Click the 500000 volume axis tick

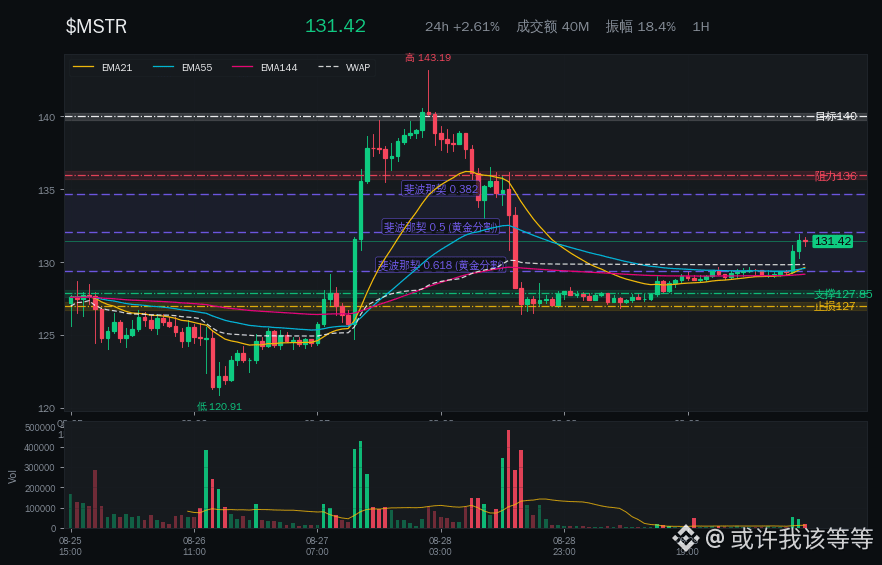[x=40, y=428]
